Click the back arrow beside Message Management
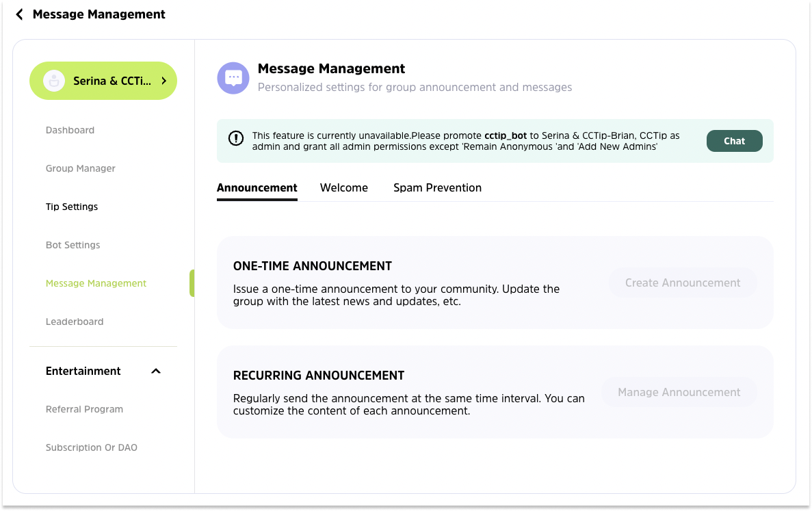 click(19, 14)
